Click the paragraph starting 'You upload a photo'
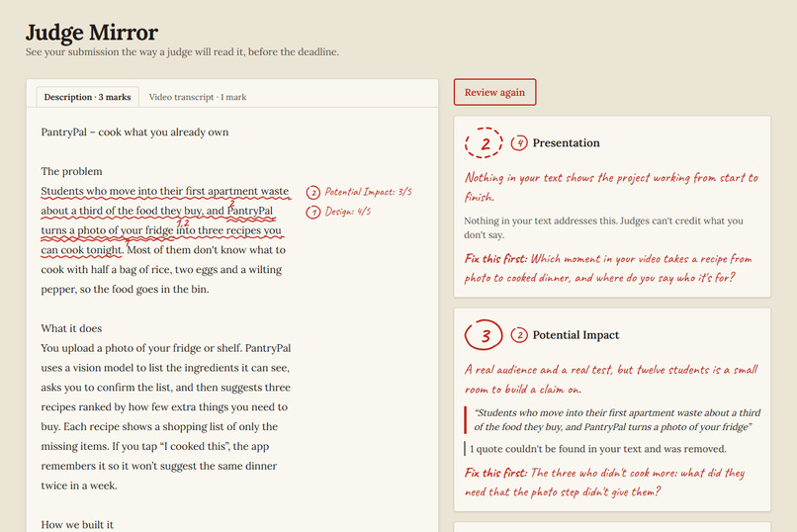797x532 pixels. 166,416
